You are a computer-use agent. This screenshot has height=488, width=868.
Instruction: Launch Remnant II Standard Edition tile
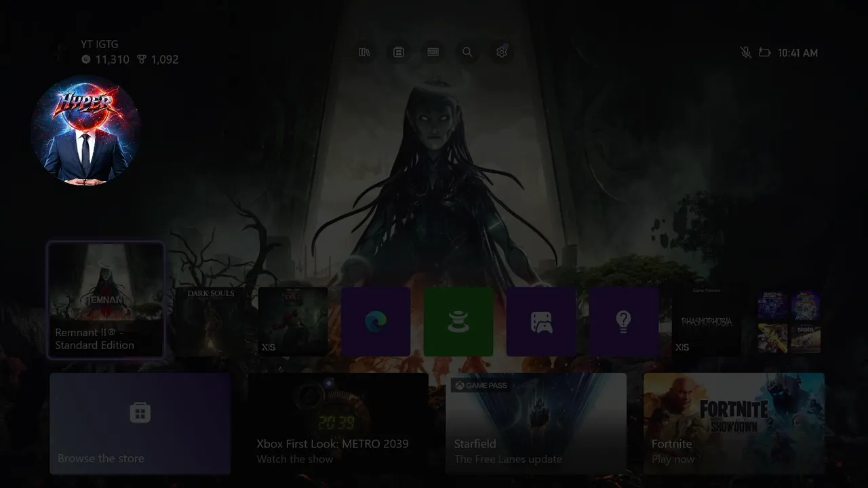coord(106,299)
